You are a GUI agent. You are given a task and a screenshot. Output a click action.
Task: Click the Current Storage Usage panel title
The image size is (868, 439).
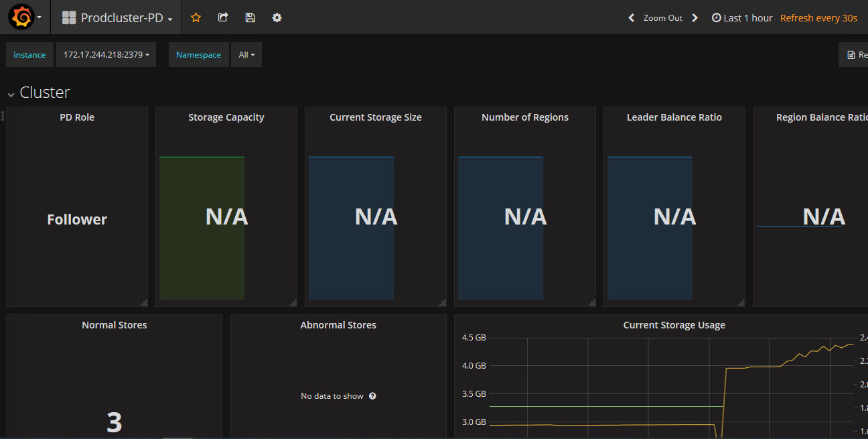pos(674,325)
